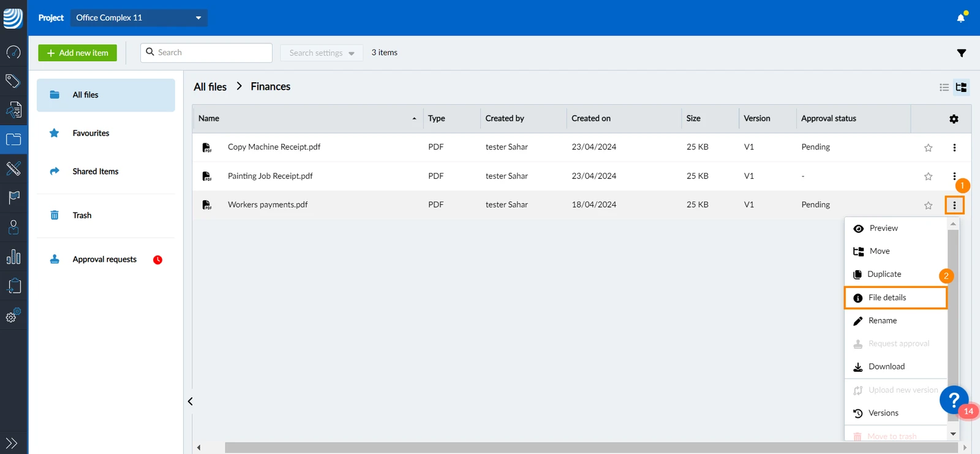Collapse the side panel with left chevron
The image size is (980, 454).
(x=190, y=401)
